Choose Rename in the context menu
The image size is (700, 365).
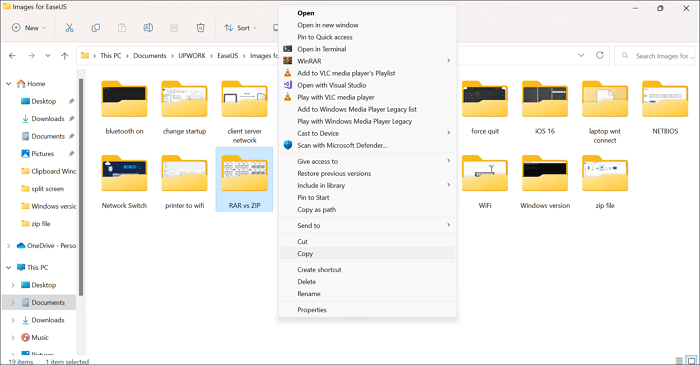coord(367,294)
